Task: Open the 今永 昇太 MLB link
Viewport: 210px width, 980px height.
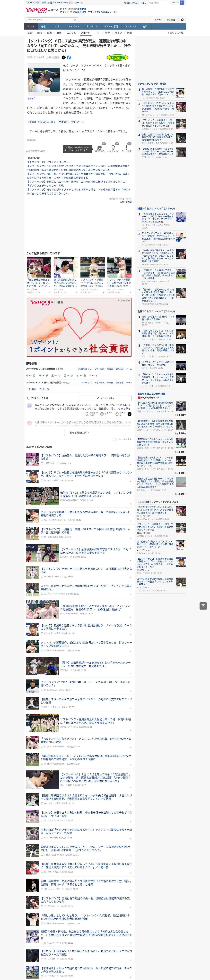Action: coord(31,389)
